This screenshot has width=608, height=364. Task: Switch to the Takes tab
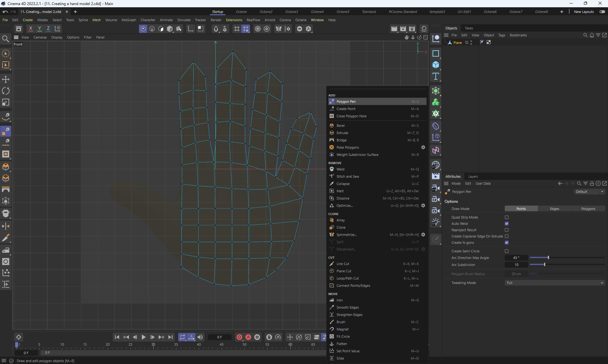pos(469,28)
